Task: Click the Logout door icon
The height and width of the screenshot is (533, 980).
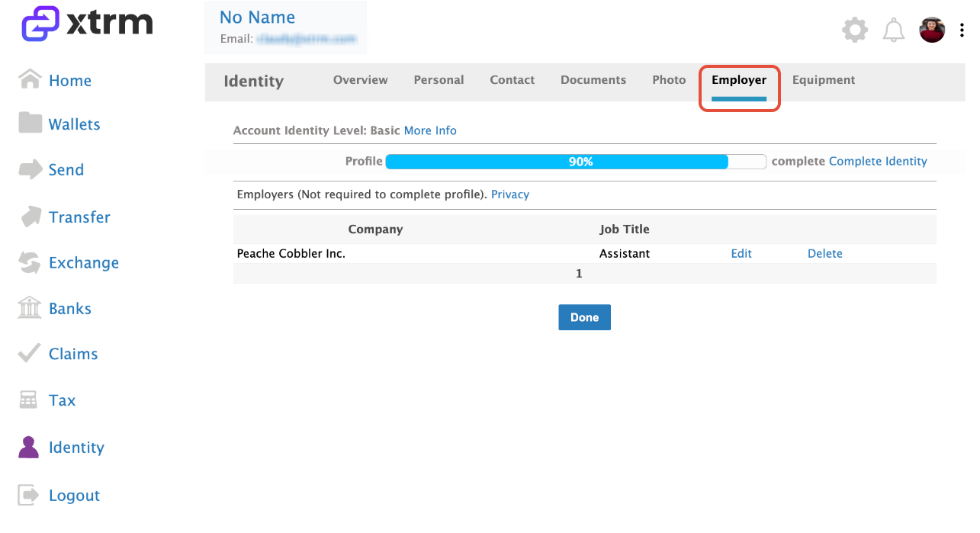Action: point(29,494)
